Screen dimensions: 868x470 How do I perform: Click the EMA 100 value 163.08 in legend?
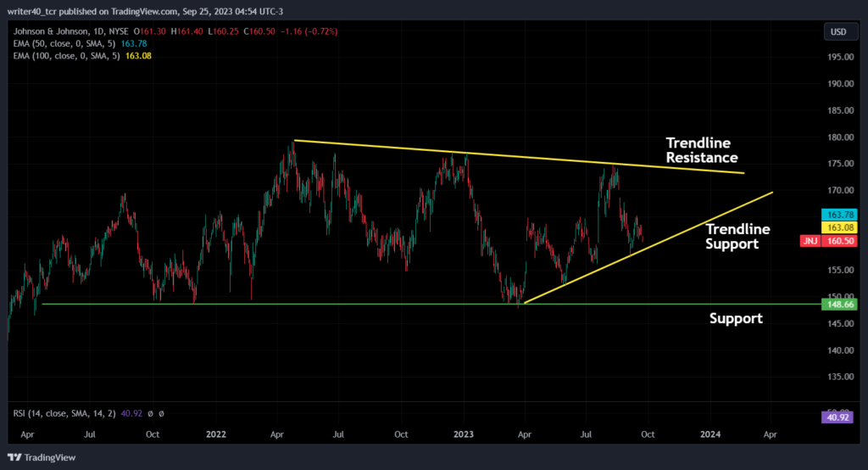[x=138, y=55]
